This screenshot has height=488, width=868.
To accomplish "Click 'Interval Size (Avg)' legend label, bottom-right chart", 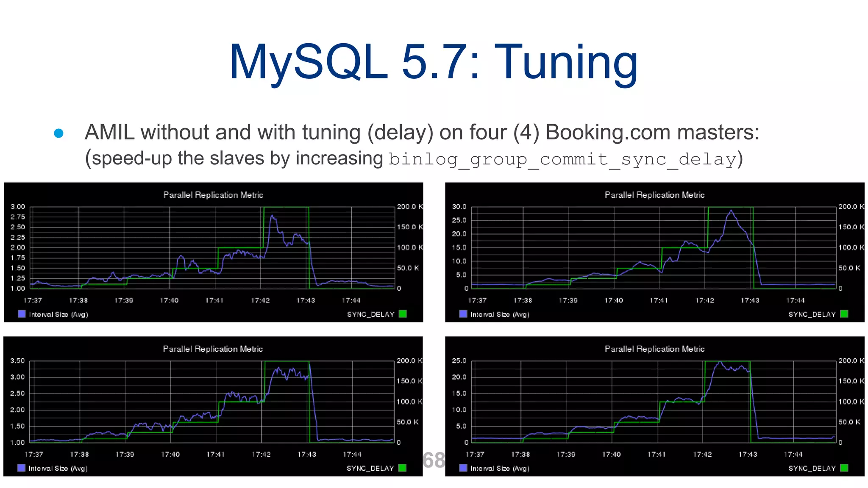I will [x=500, y=469].
